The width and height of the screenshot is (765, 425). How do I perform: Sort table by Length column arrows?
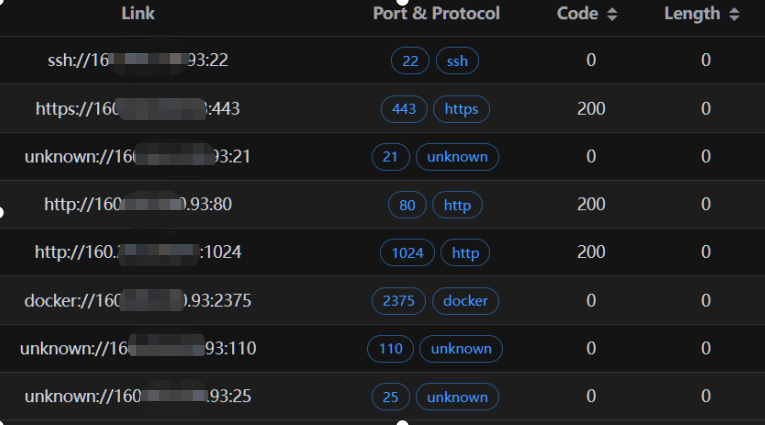pyautogui.click(x=734, y=14)
